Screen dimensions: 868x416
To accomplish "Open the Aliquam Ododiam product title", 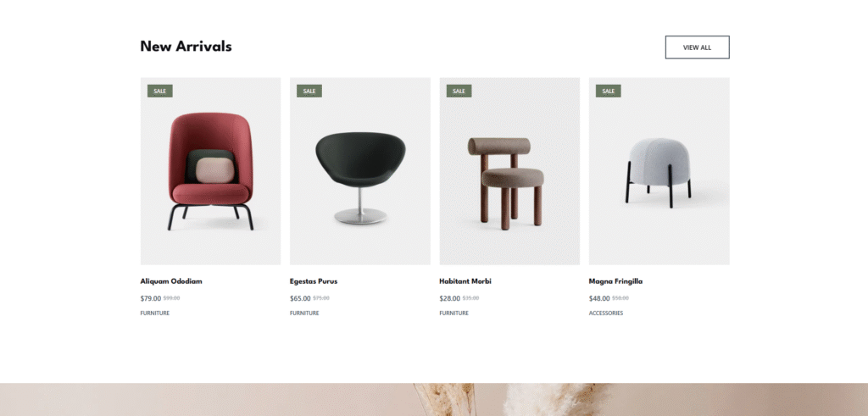I will pos(171,281).
